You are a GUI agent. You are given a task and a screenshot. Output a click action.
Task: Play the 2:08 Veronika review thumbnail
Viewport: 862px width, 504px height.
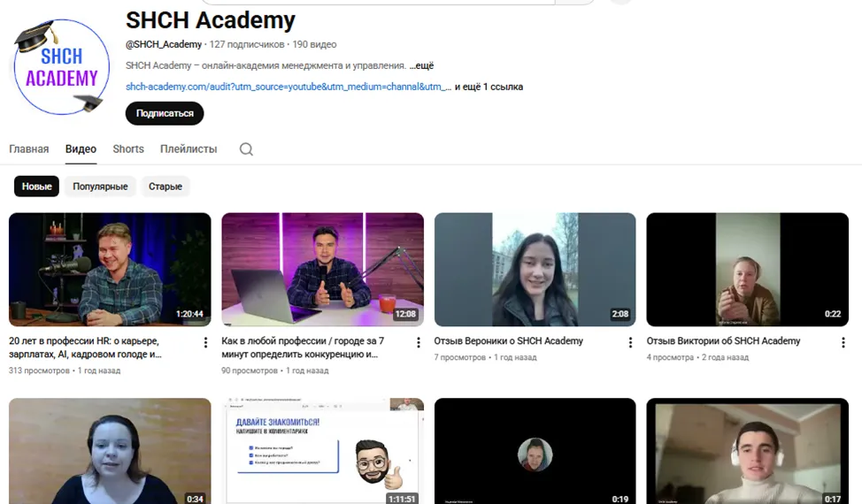(535, 270)
